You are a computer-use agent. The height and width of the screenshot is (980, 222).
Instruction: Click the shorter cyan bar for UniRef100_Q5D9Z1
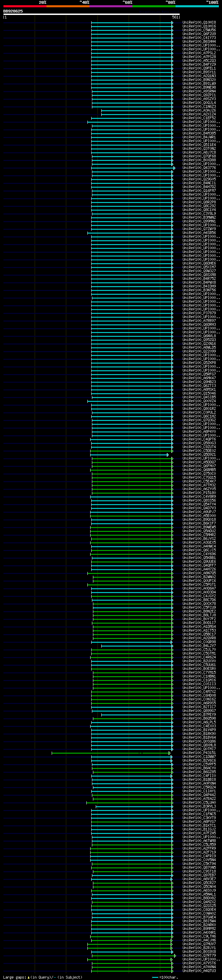tap(129, 455)
